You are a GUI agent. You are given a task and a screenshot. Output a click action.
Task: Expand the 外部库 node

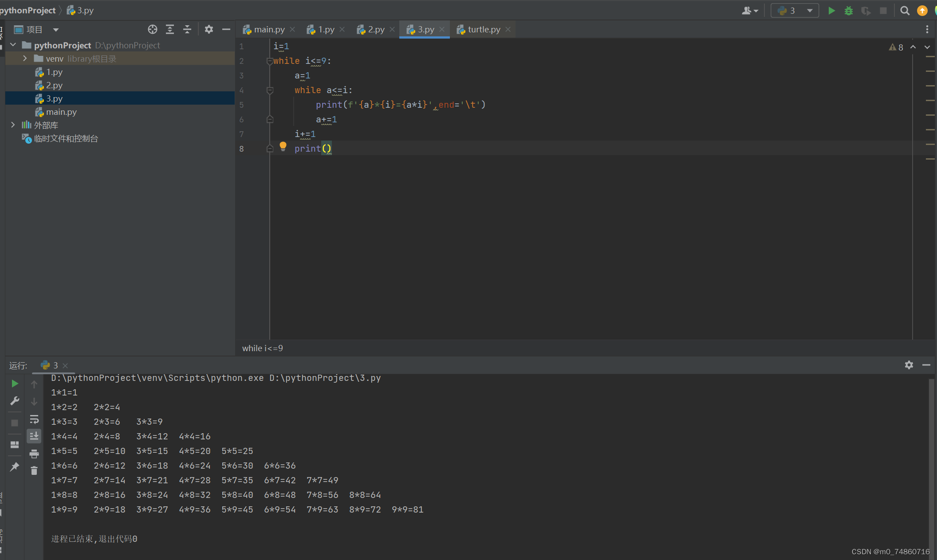point(13,125)
